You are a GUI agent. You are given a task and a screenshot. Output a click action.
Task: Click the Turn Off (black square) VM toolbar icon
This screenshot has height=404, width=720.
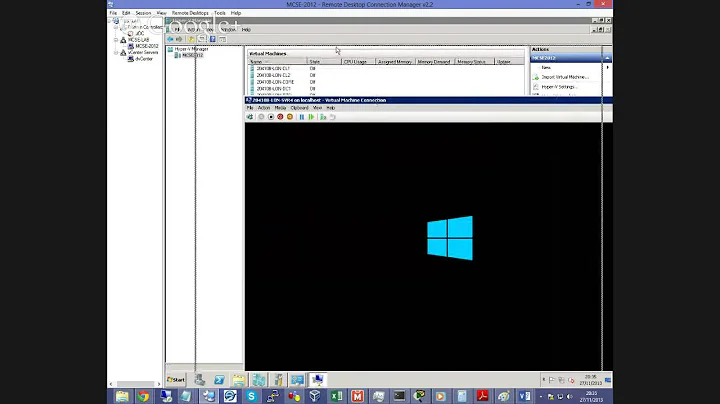point(271,117)
